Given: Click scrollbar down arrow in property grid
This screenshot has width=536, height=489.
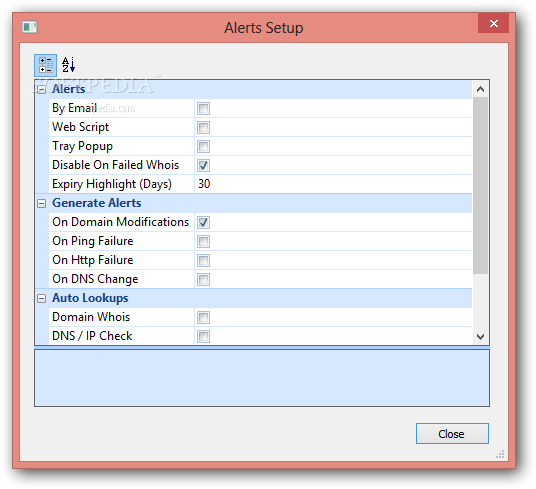Looking at the screenshot, I should pos(481,337).
